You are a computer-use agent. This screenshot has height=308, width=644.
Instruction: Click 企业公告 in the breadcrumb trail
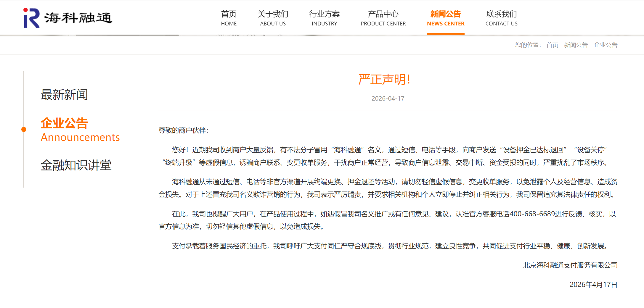pyautogui.click(x=606, y=45)
